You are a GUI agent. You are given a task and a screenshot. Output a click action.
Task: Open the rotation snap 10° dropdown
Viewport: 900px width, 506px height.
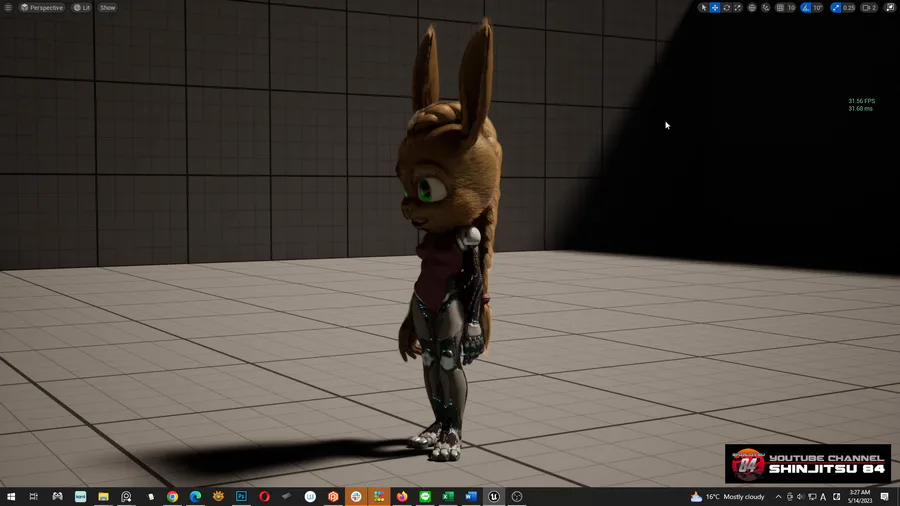click(x=817, y=7)
